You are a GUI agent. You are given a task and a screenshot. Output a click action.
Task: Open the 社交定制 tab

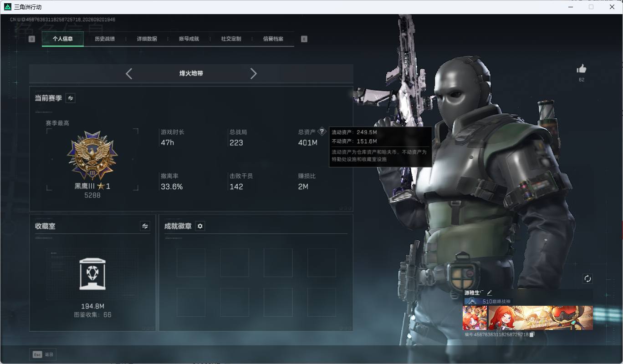[x=231, y=39]
